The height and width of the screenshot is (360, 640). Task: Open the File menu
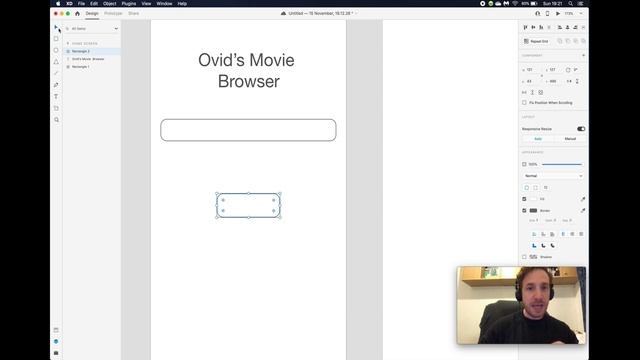[81, 3]
